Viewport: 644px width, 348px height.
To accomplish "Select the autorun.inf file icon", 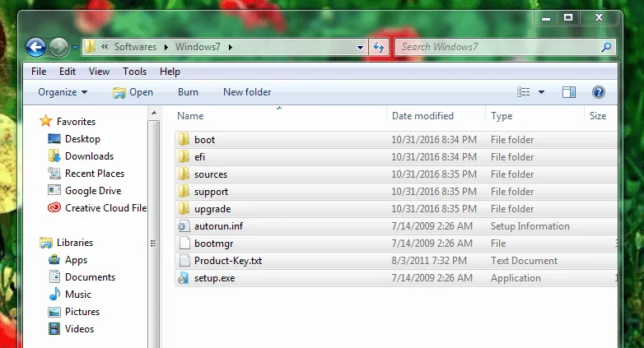I will [x=184, y=225].
